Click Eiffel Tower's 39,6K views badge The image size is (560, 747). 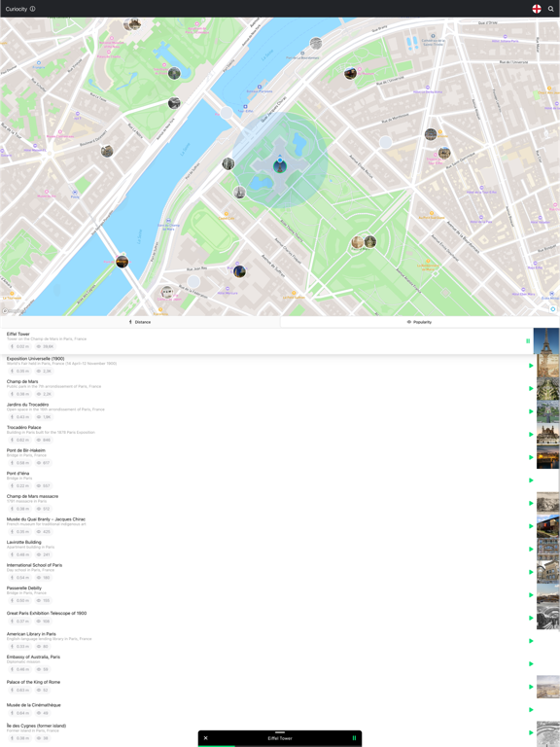pyautogui.click(x=46, y=346)
